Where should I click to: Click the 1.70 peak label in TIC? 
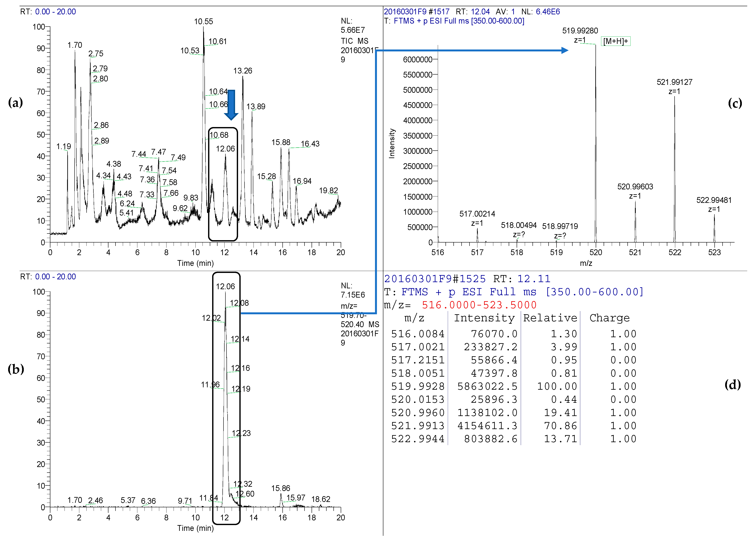[x=75, y=45]
